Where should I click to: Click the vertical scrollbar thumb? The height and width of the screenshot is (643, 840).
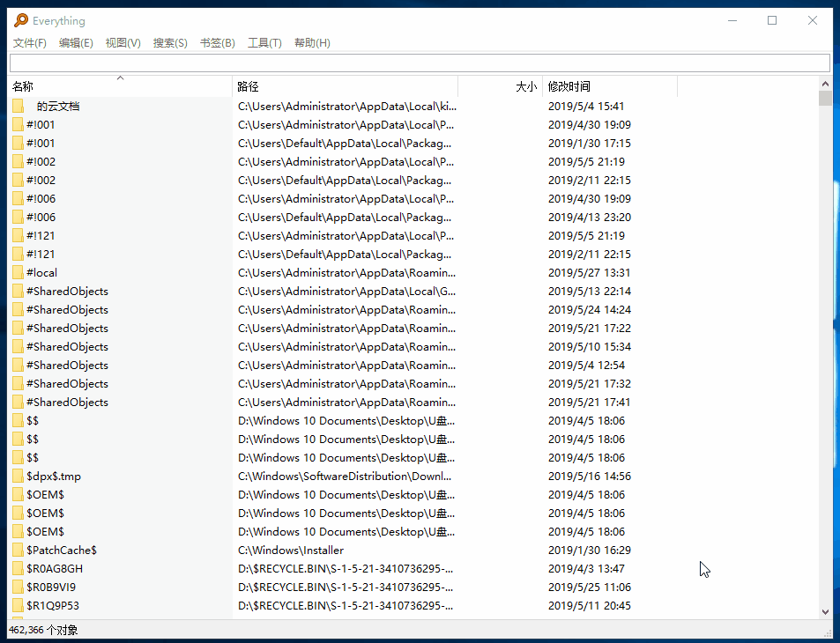coord(825,99)
